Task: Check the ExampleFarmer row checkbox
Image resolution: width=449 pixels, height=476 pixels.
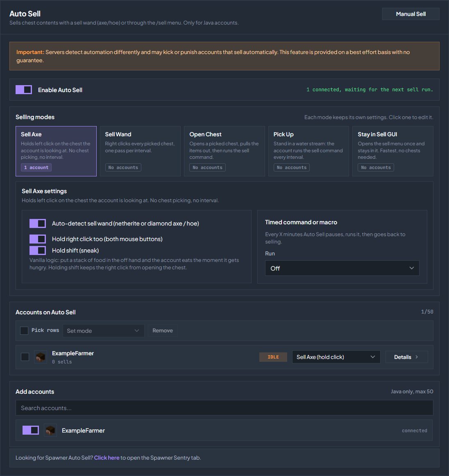Action: [x=25, y=357]
